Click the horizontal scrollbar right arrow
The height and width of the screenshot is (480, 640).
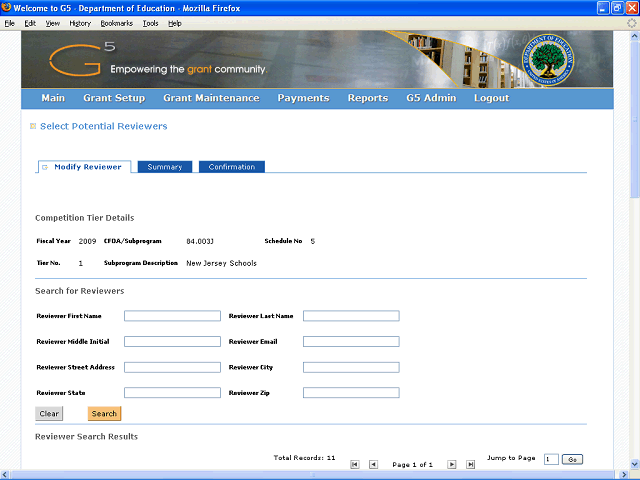[623, 475]
